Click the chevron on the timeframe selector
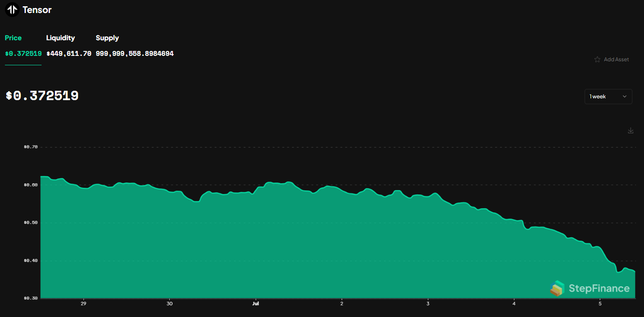644x317 pixels. (x=624, y=96)
